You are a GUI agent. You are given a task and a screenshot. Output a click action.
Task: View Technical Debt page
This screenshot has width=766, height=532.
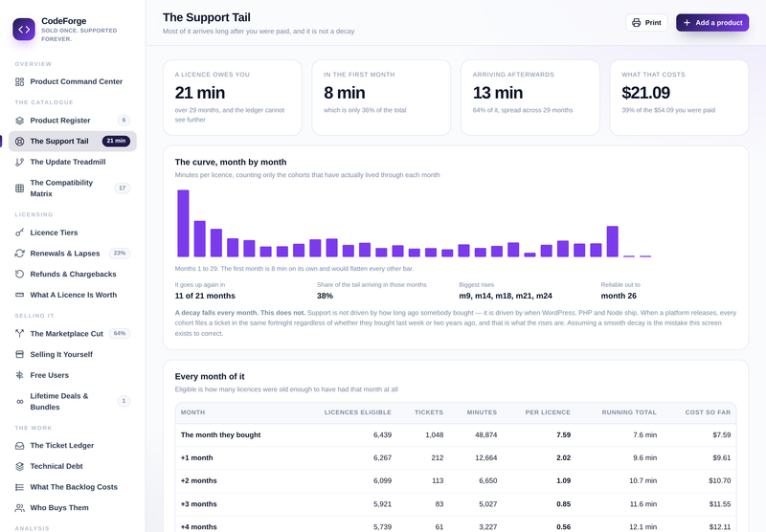(x=73, y=467)
